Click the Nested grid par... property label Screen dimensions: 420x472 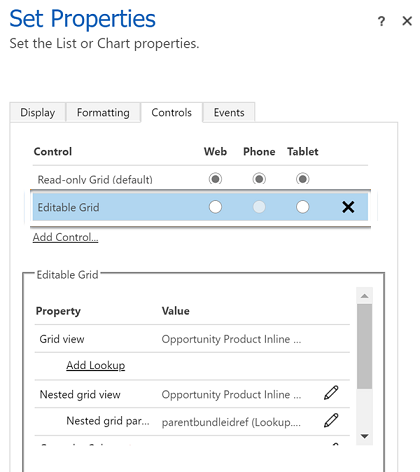click(108, 421)
